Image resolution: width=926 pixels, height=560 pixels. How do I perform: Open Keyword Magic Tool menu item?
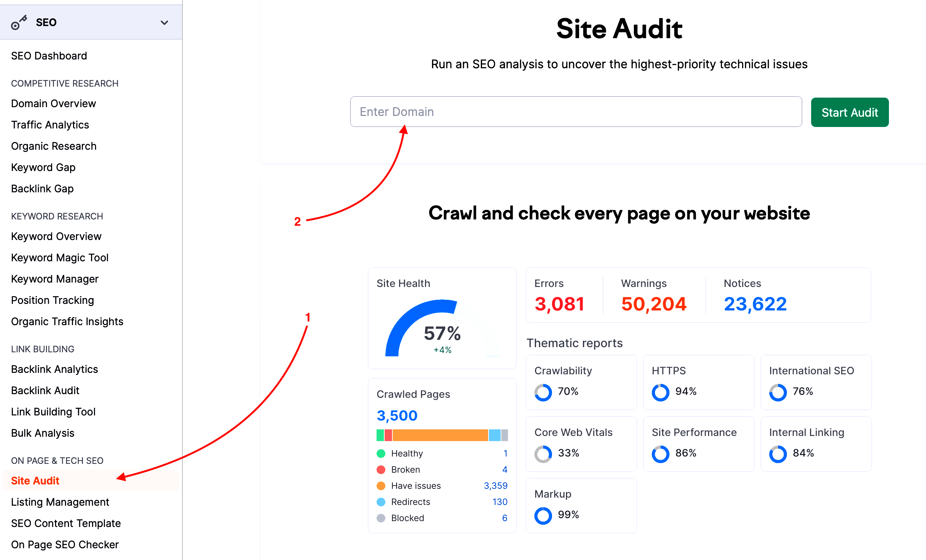tap(60, 258)
